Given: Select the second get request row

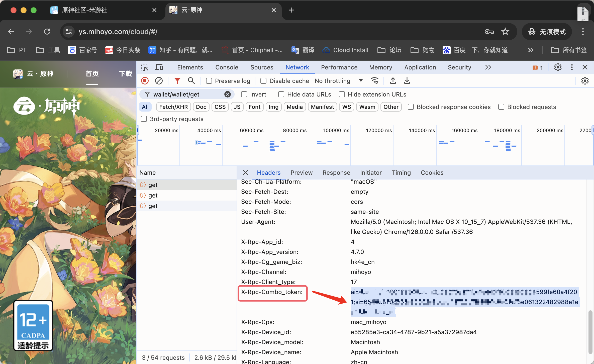Looking at the screenshot, I should (x=187, y=195).
